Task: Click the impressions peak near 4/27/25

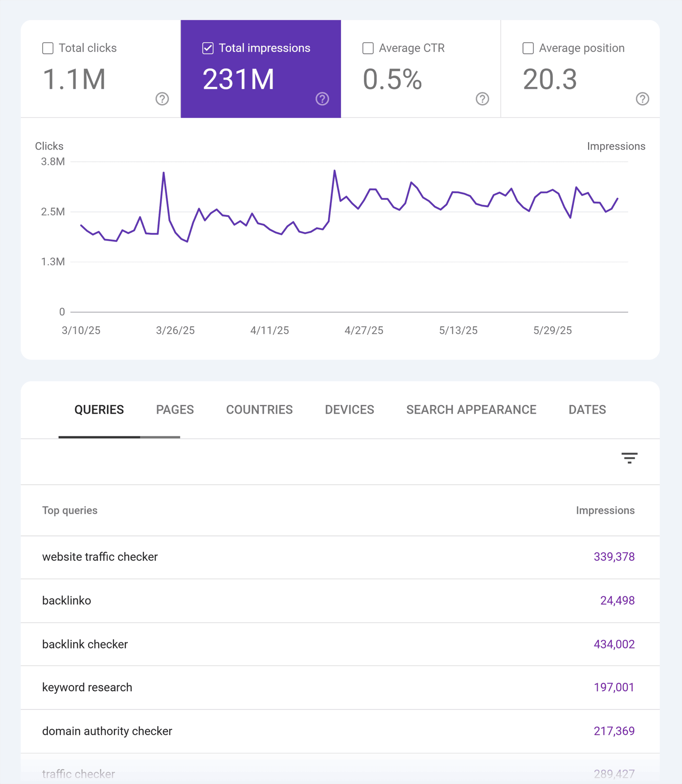Action: [335, 171]
